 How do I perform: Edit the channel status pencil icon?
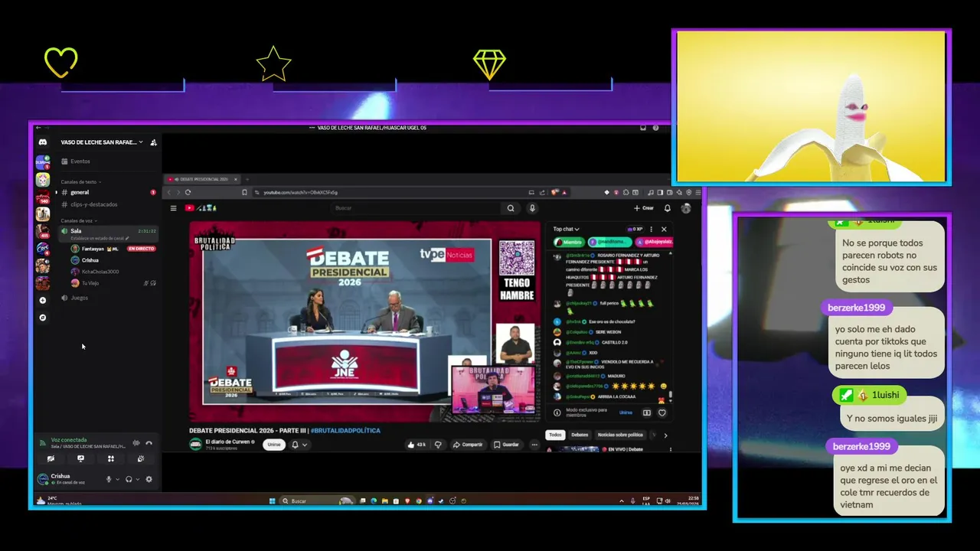coord(127,239)
